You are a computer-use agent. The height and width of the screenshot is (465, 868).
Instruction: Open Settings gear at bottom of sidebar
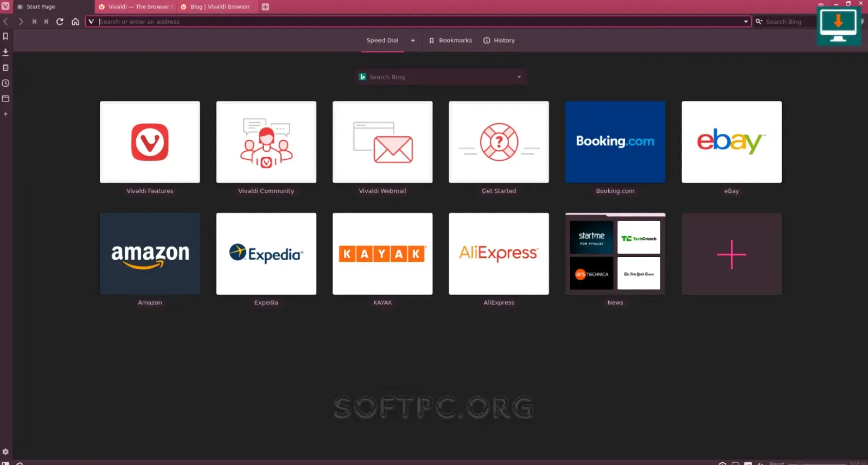(5, 451)
